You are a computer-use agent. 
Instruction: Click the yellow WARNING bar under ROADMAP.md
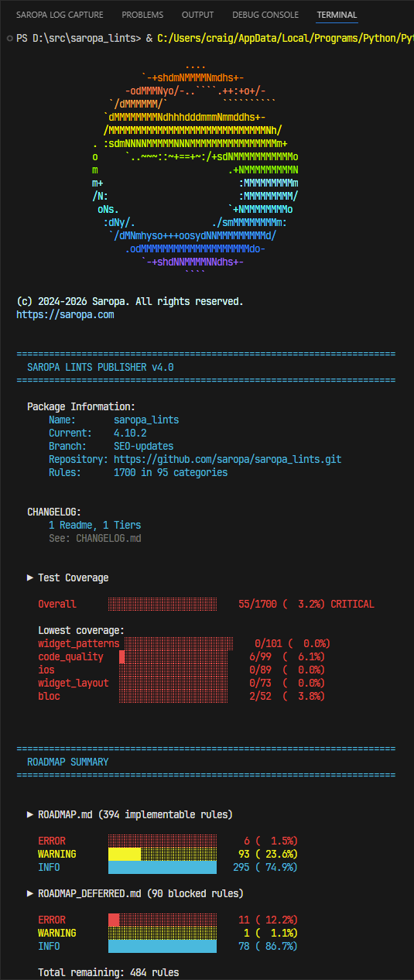[125, 854]
